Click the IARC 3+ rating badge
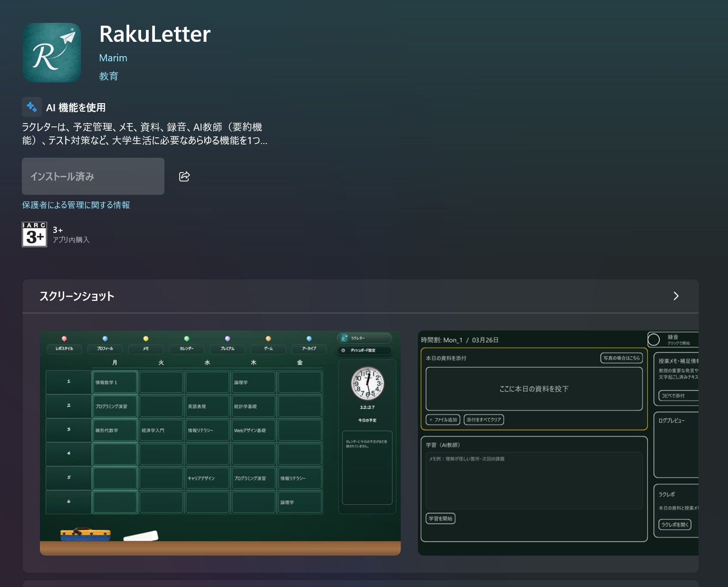Screen dimensions: 728x587 (x=34, y=235)
